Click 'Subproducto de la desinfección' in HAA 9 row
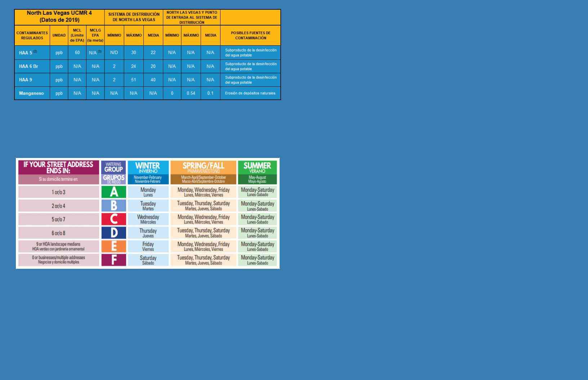Image resolution: width=588 pixels, height=380 pixels. pyautogui.click(x=251, y=80)
